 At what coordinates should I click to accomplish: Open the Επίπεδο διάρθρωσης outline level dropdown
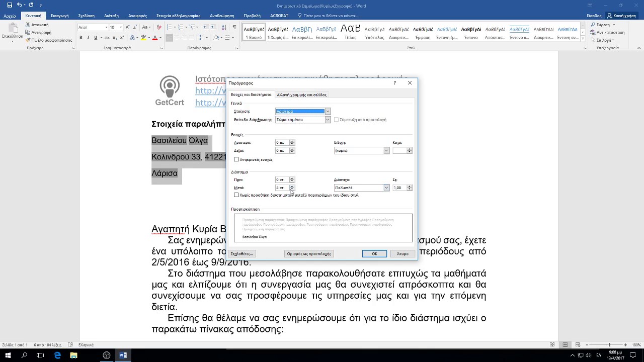[328, 120]
